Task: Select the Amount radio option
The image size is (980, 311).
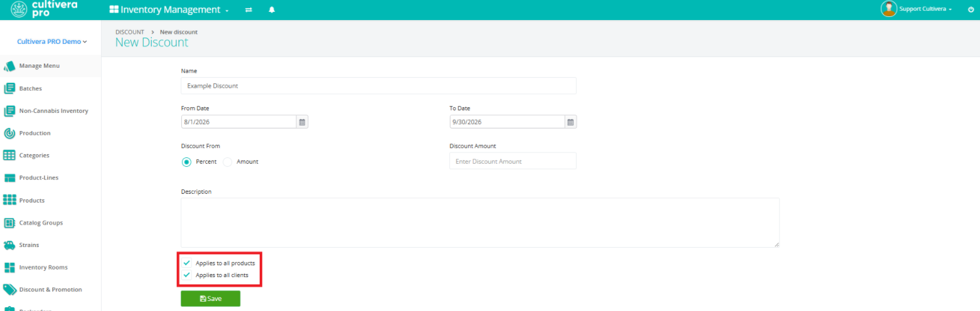Action: (x=227, y=162)
